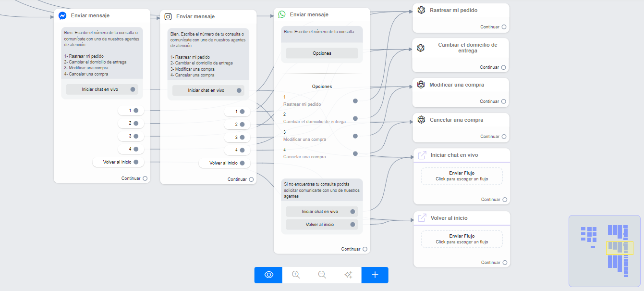Click the Instagram icon on second message block
Viewport: 644px width, 291px height.
click(x=168, y=16)
